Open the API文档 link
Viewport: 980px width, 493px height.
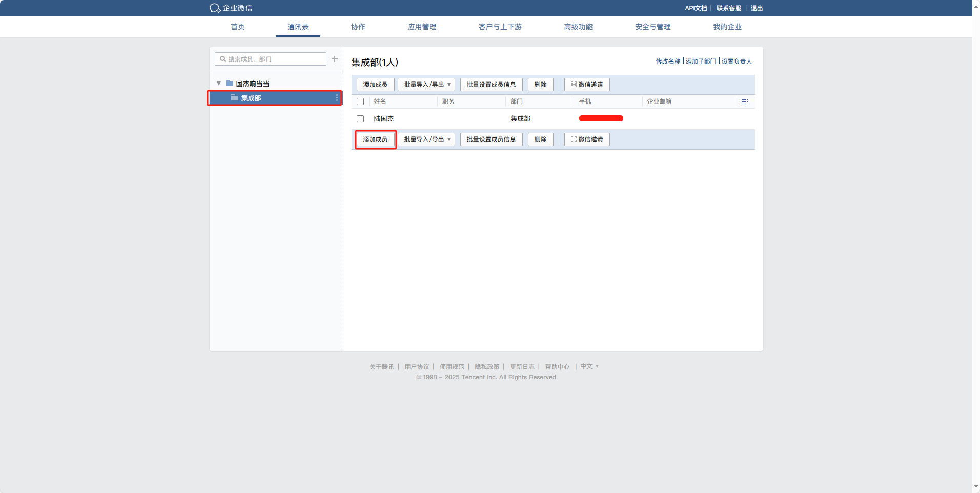pos(696,8)
